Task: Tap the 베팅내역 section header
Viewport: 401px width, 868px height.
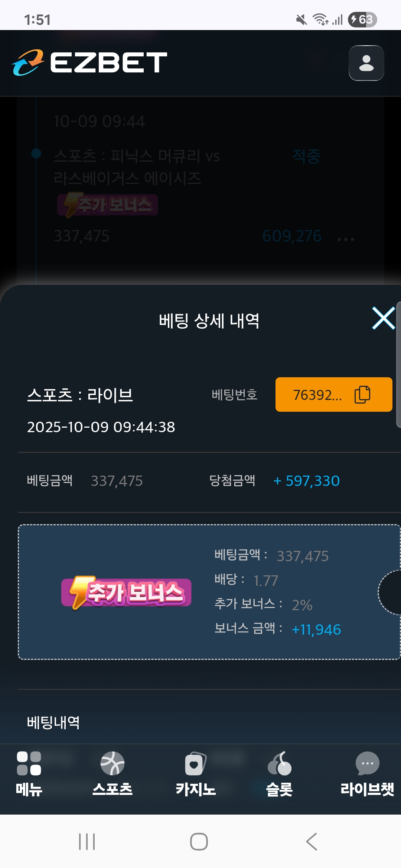Action: [x=53, y=722]
